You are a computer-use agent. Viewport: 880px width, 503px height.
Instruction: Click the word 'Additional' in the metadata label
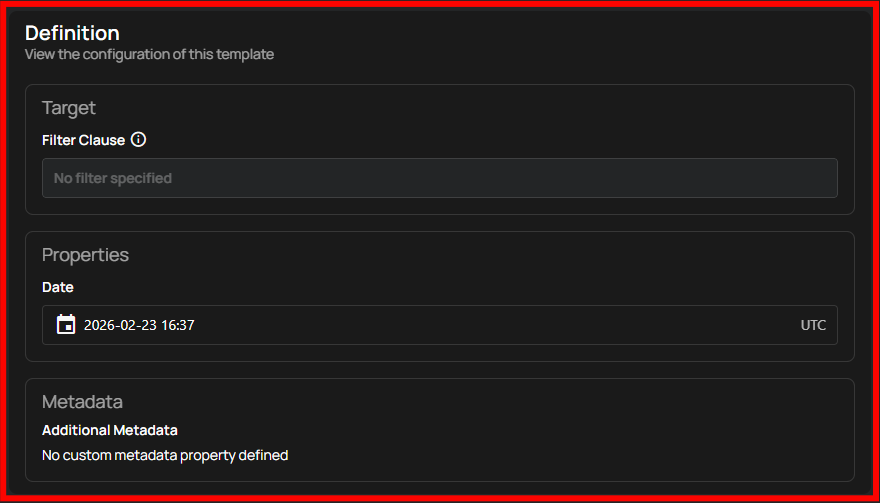pyautogui.click(x=75, y=430)
